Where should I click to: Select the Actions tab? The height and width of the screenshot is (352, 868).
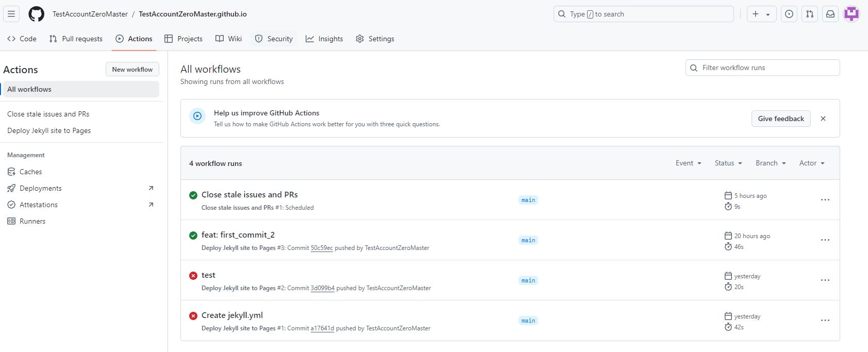[x=134, y=39]
